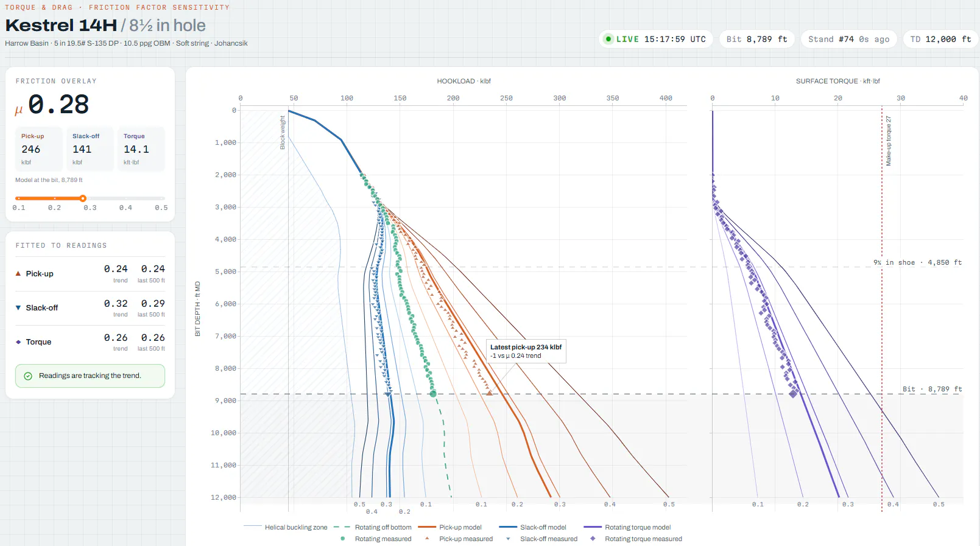
Task: Toggle the Helical buckling zone legend entry
Action: (x=286, y=527)
